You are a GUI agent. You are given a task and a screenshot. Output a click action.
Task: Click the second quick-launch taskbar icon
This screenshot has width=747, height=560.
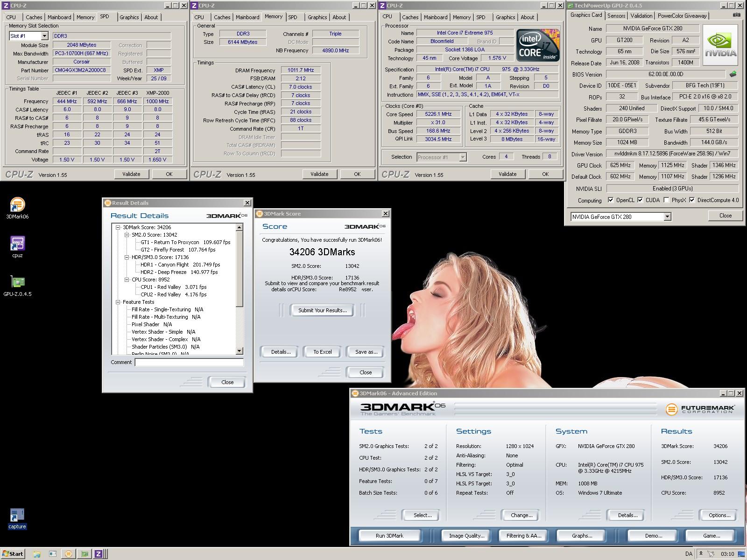pos(53,554)
